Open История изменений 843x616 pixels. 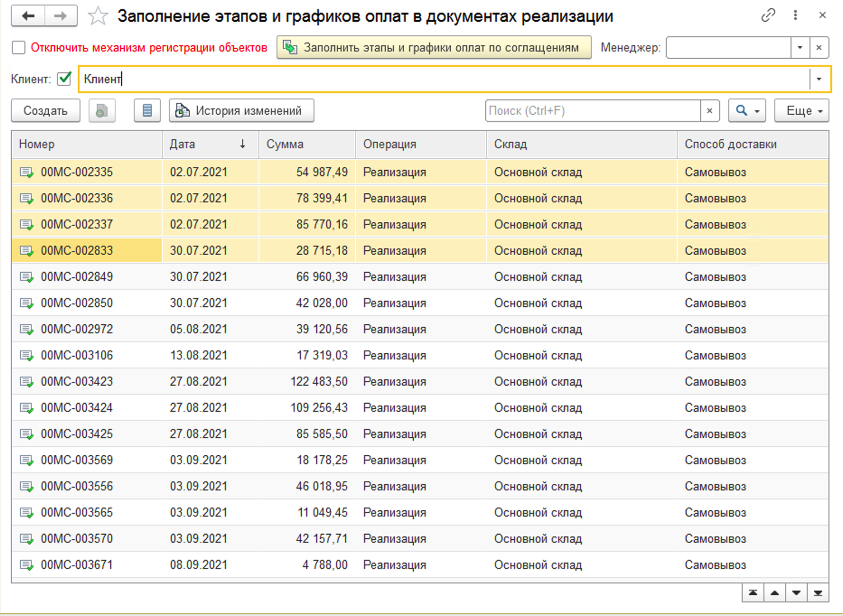point(242,111)
